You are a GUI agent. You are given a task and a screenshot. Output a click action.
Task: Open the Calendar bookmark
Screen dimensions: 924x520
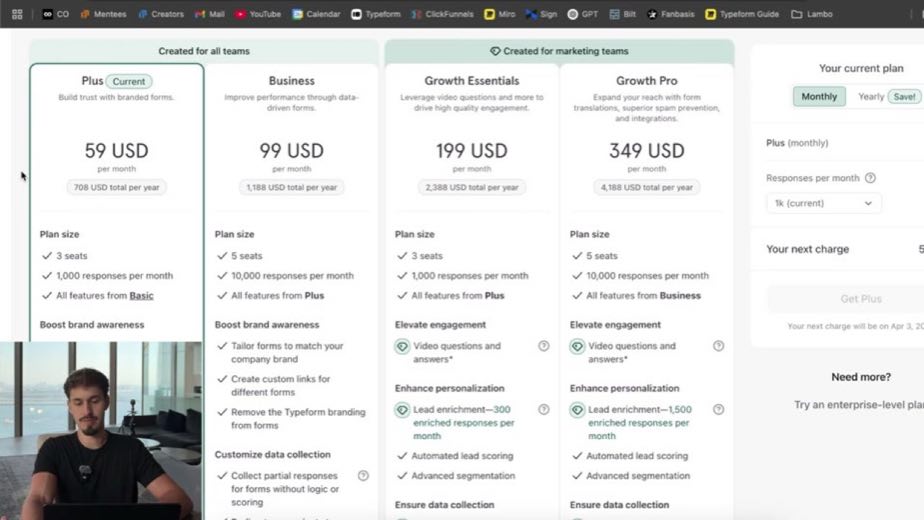pyautogui.click(x=316, y=14)
